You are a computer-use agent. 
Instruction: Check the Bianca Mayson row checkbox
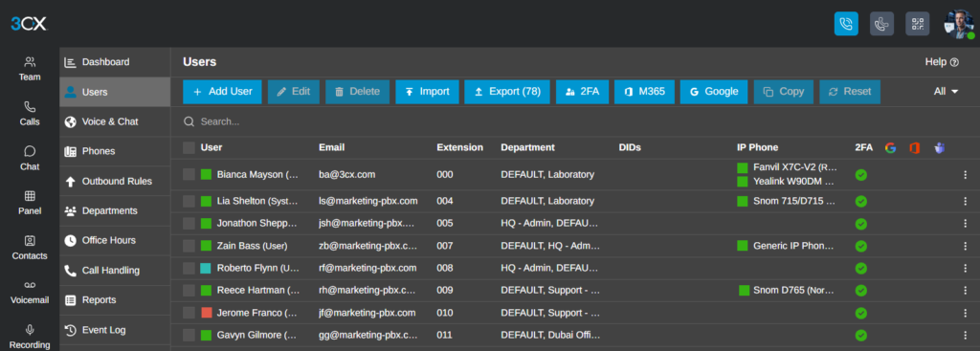[189, 175]
